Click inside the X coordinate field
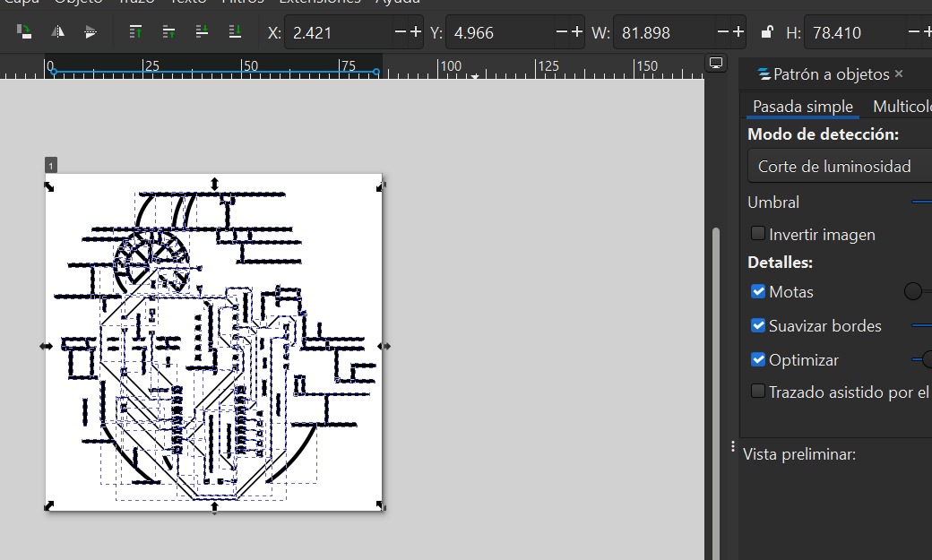 tap(332, 31)
